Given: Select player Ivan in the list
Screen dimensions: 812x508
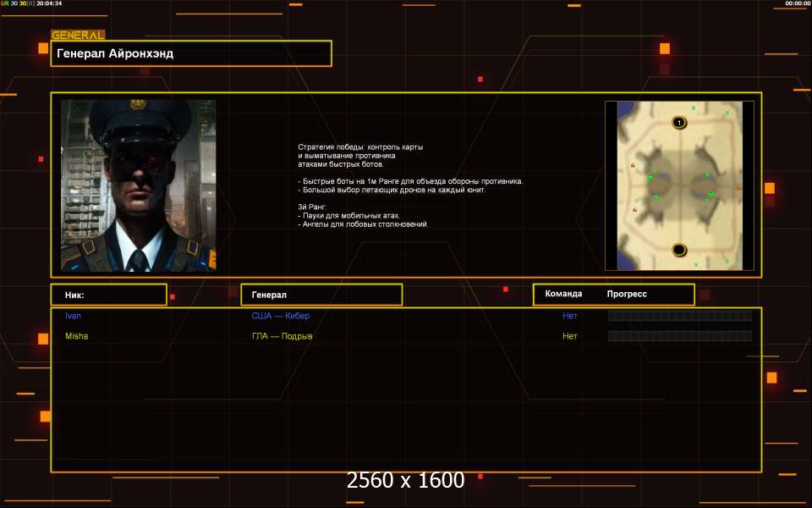Looking at the screenshot, I should [x=74, y=316].
